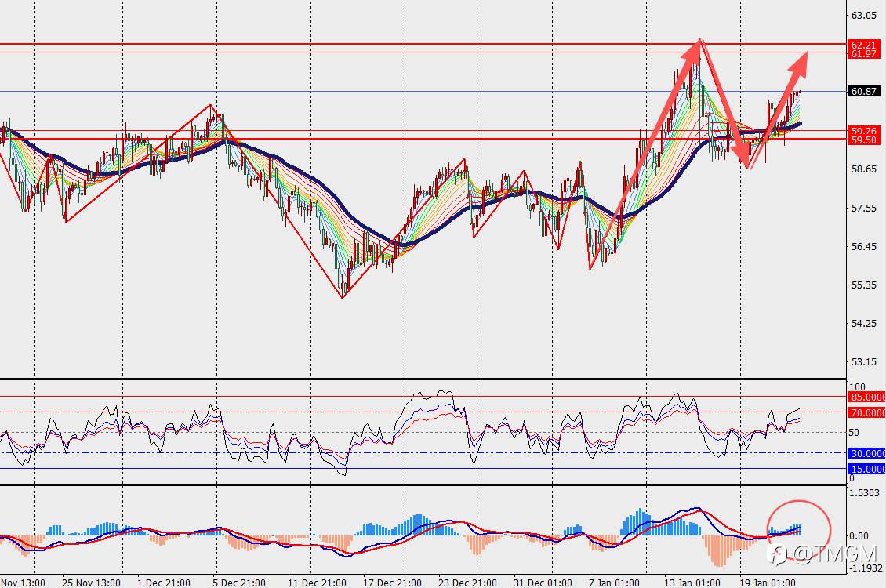The width and height of the screenshot is (886, 588).
Task: Click the 53.15 price axis label
Action: point(864,361)
